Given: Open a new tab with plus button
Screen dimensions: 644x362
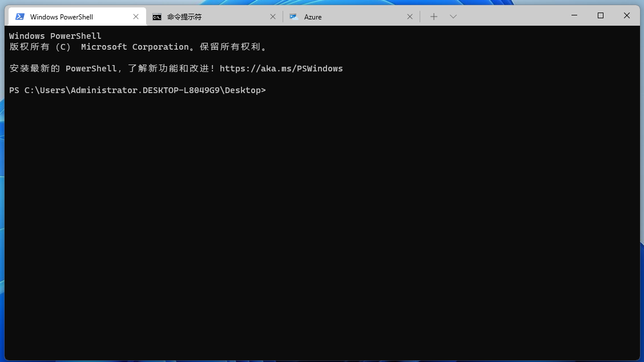Looking at the screenshot, I should [434, 17].
